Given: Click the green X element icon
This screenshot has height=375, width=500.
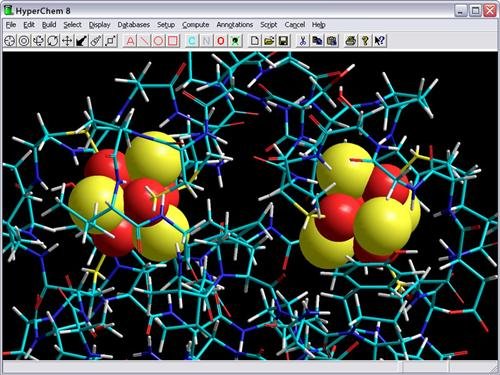Looking at the screenshot, I should tap(235, 41).
